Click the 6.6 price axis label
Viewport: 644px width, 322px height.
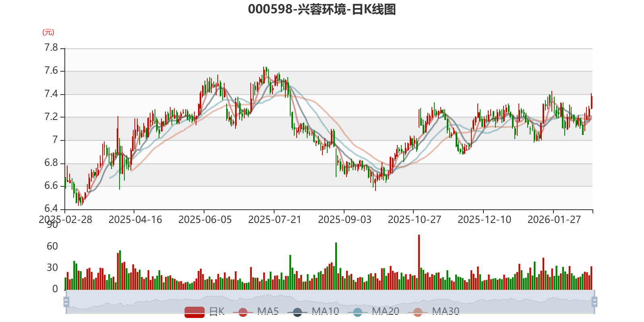[x=51, y=186]
